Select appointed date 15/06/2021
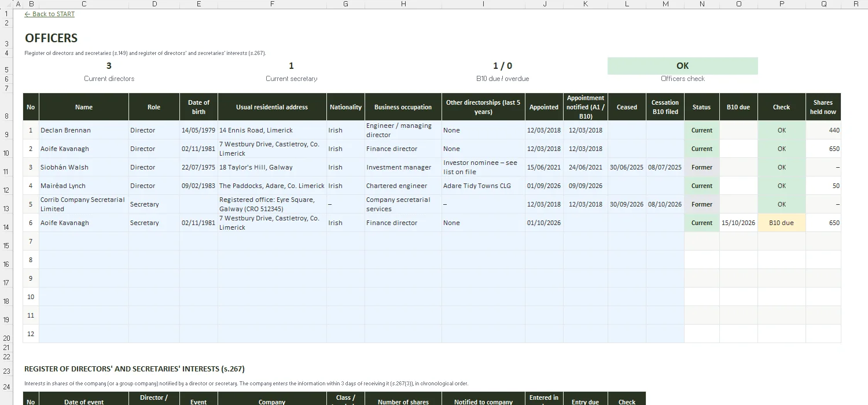 coord(544,167)
